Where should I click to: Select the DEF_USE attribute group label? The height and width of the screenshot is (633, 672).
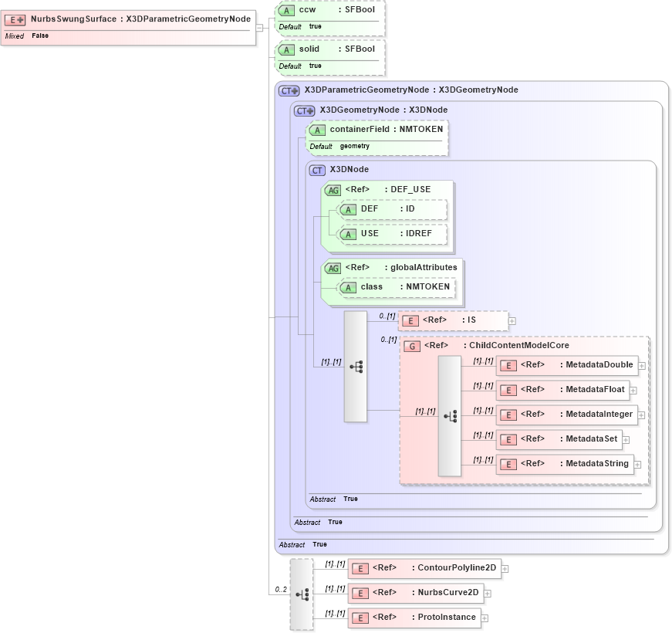(388, 189)
